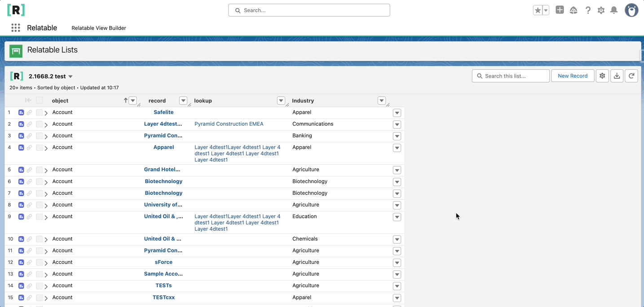Open row actions for row 9 United Oil

(x=397, y=217)
